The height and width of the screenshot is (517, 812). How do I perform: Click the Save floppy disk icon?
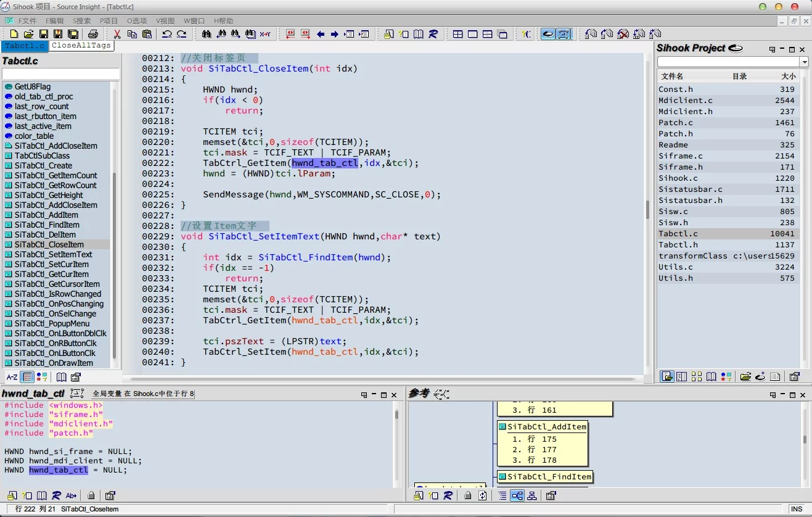[43, 35]
